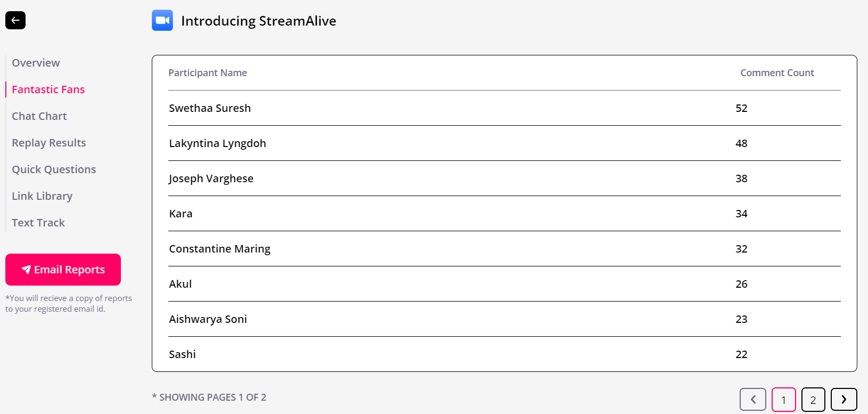Select the Swethaa Suresh row

[504, 108]
